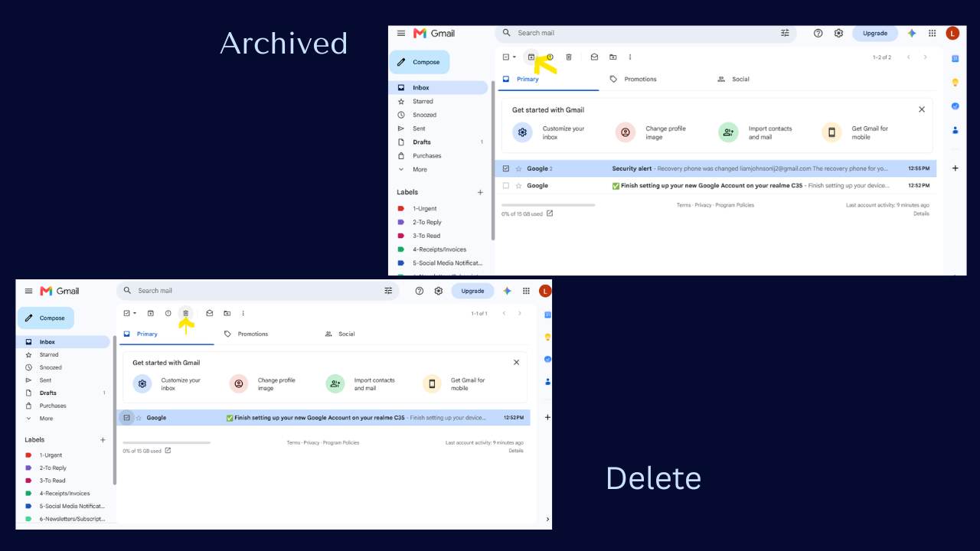Click Delete trash icon in lower Gmail window
The width and height of the screenshot is (980, 551).
[185, 313]
